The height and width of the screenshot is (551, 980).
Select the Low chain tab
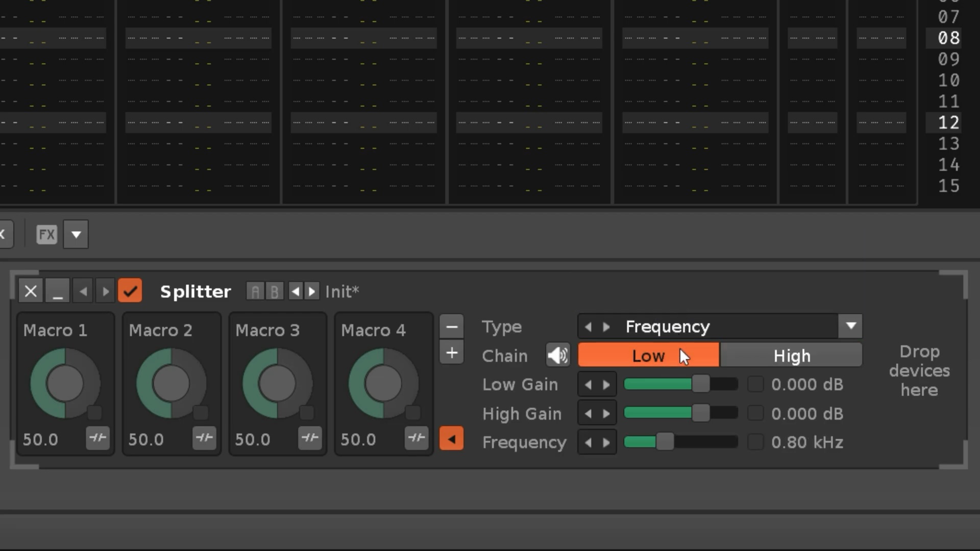click(x=648, y=356)
